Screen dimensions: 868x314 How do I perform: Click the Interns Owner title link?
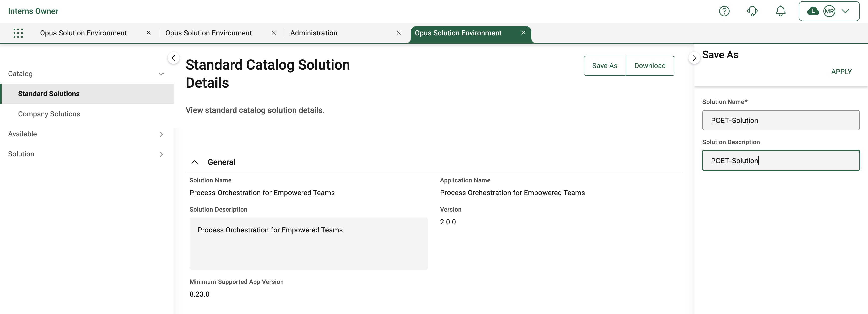(33, 11)
